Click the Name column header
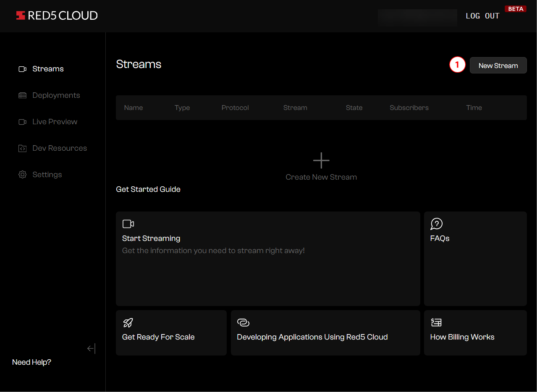Image resolution: width=537 pixels, height=392 pixels. click(x=134, y=108)
